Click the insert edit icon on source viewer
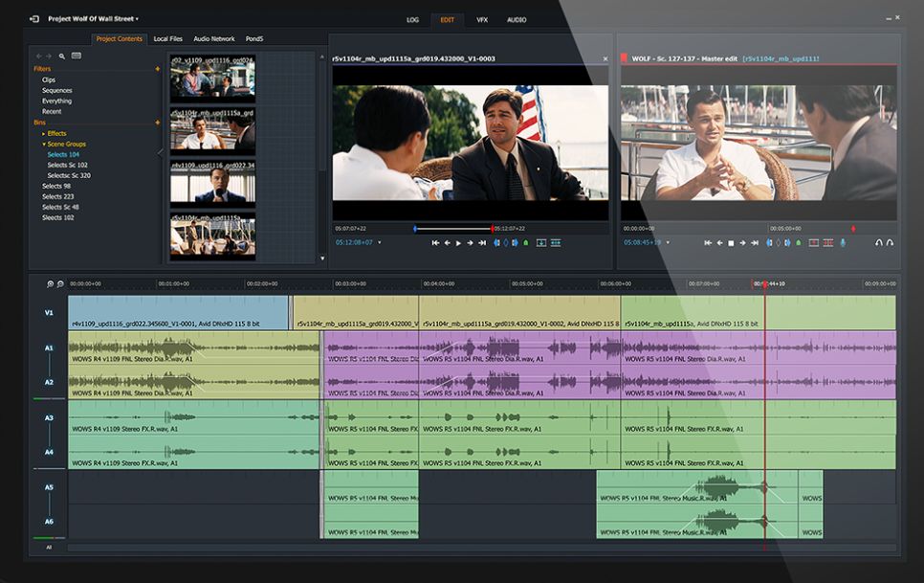Viewport: 924px width, 583px height. click(556, 243)
